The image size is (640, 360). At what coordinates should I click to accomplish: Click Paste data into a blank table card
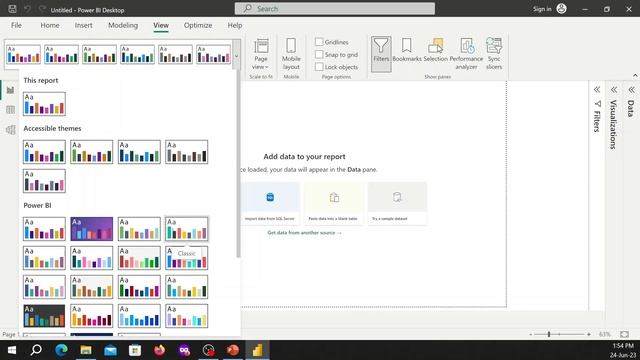click(x=333, y=203)
